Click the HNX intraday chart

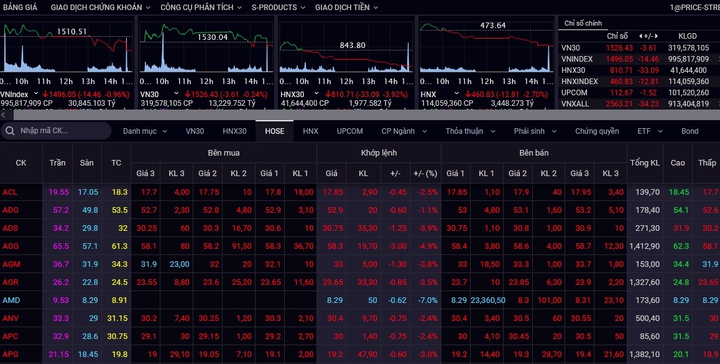(x=487, y=48)
